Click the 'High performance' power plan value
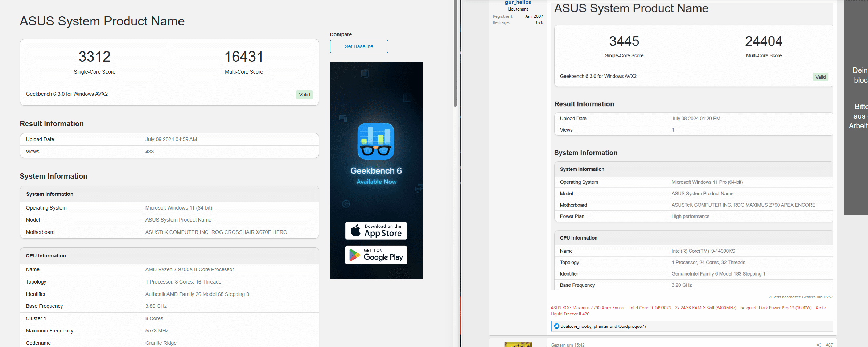Image resolution: width=868 pixels, height=347 pixels. [x=690, y=216]
